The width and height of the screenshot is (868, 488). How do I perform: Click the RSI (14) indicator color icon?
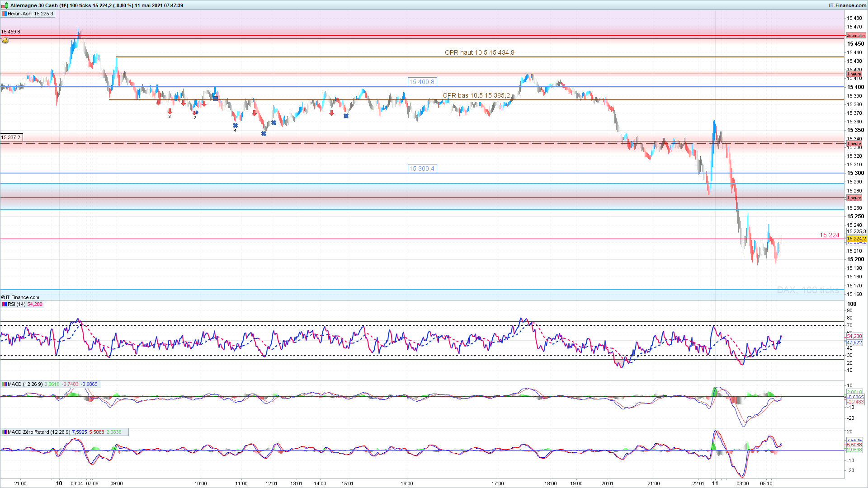(x=4, y=304)
